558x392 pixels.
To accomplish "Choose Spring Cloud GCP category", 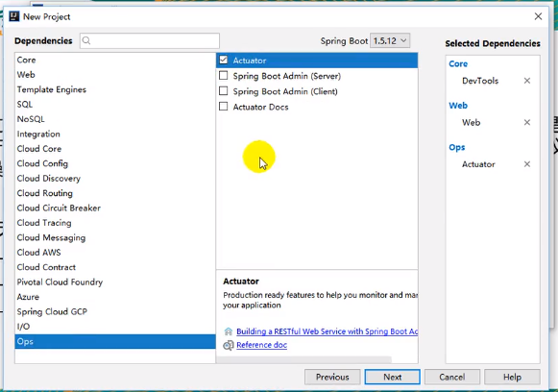I will [x=115, y=311].
